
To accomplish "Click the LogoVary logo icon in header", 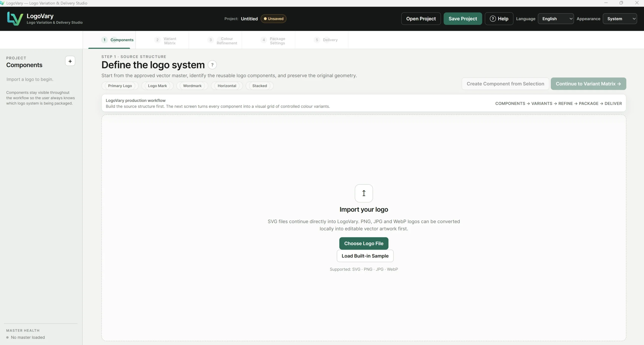I will [x=15, y=19].
